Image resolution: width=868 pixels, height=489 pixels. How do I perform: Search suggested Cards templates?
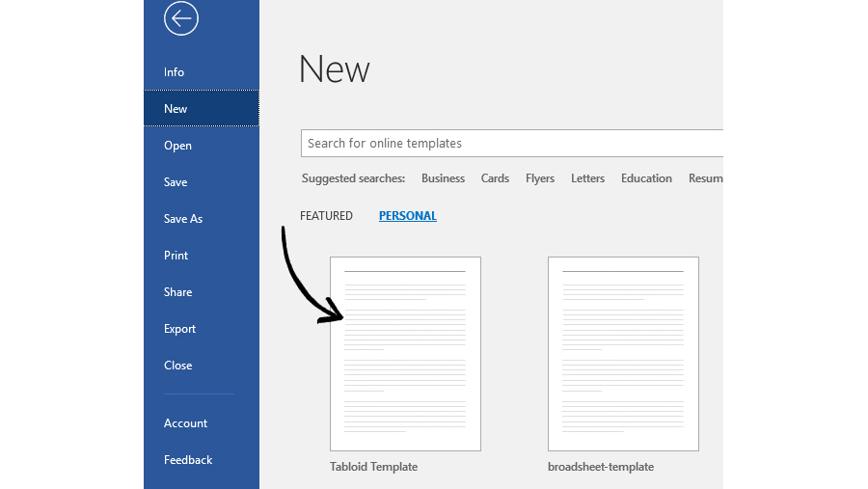pyautogui.click(x=495, y=178)
